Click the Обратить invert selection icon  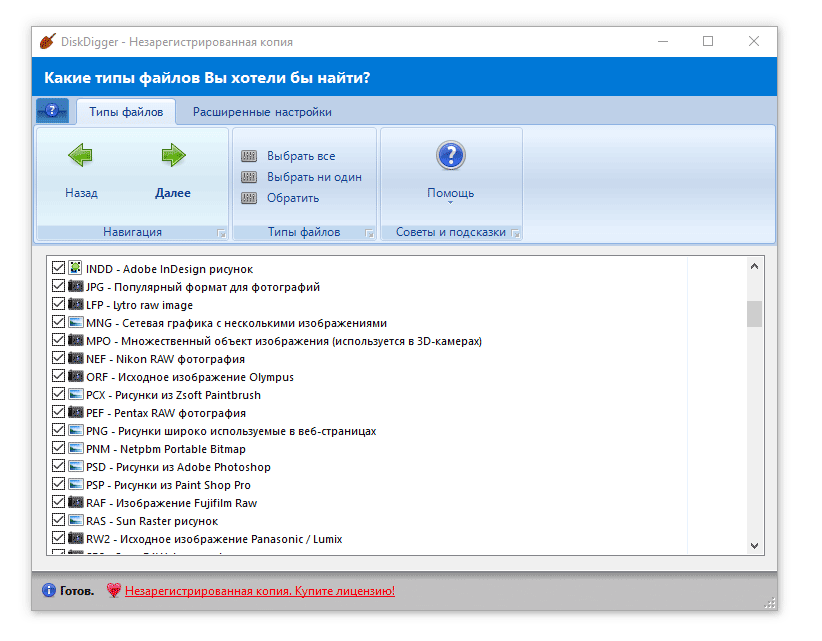click(250, 198)
